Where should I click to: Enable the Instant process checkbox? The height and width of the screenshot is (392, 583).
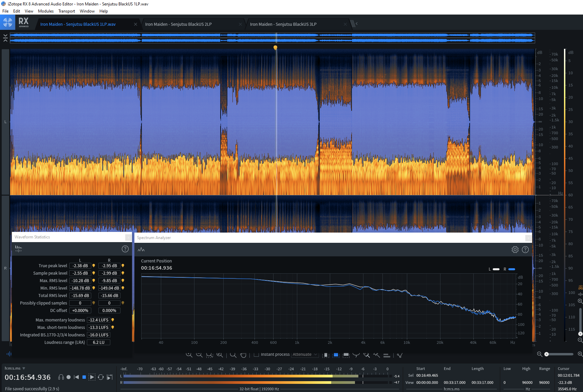257,354
